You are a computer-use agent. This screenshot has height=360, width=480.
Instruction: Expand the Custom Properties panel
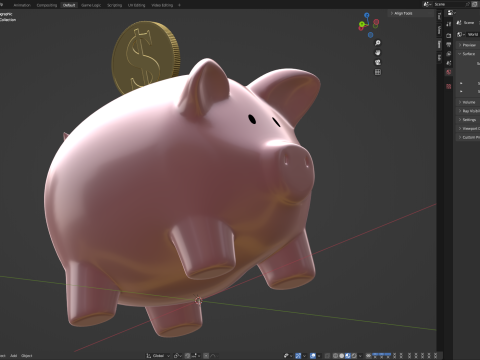click(469, 137)
